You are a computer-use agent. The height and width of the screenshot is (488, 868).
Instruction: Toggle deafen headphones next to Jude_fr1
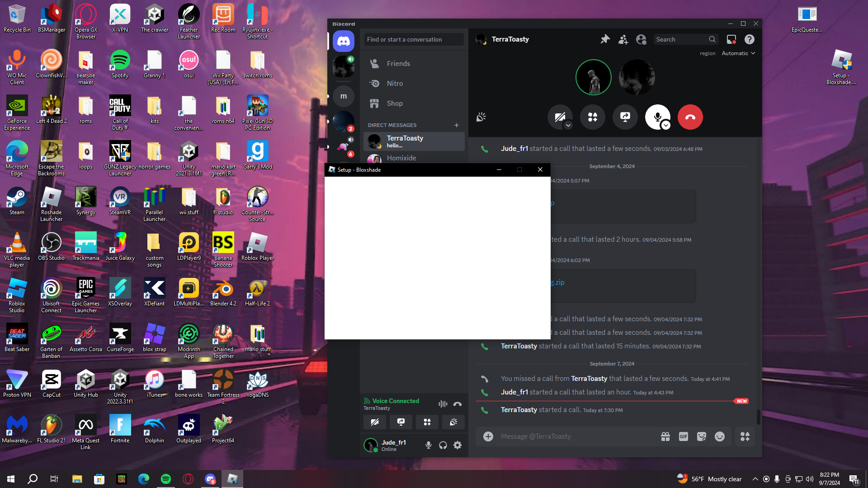click(443, 445)
